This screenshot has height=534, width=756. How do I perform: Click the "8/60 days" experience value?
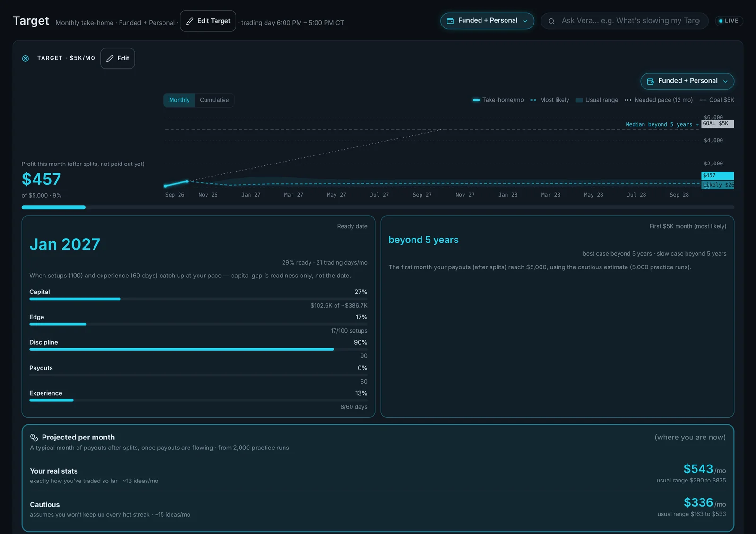coord(354,407)
